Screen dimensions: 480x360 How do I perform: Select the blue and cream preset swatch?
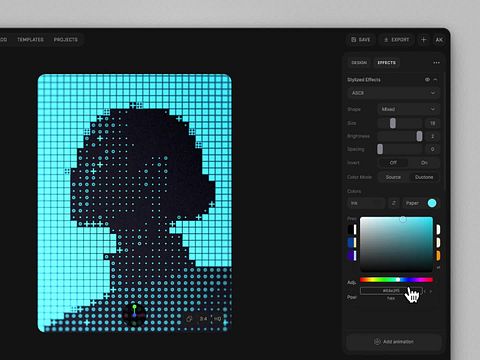click(352, 242)
